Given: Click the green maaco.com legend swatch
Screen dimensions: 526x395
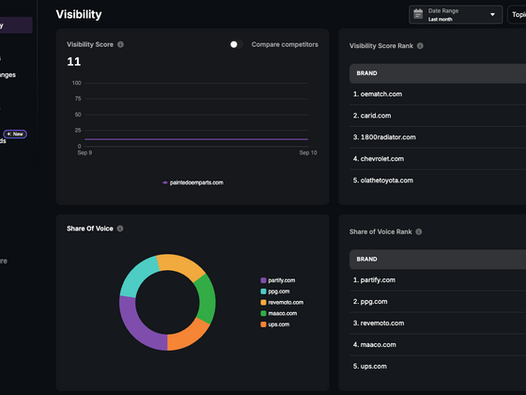Looking at the screenshot, I should [263, 313].
